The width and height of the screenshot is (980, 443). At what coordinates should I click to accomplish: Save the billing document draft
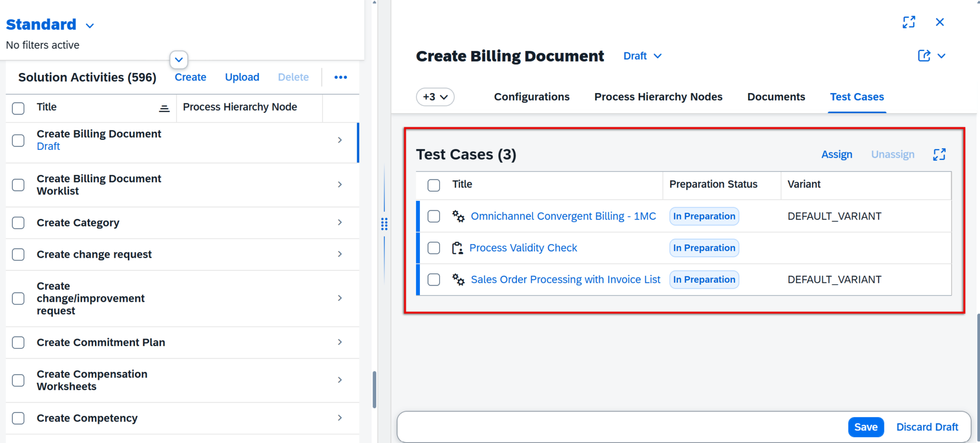click(865, 427)
